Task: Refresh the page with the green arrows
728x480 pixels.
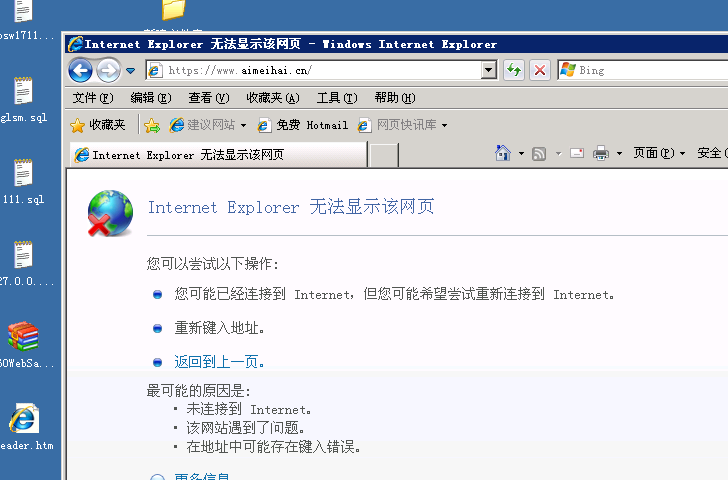Action: pos(514,71)
